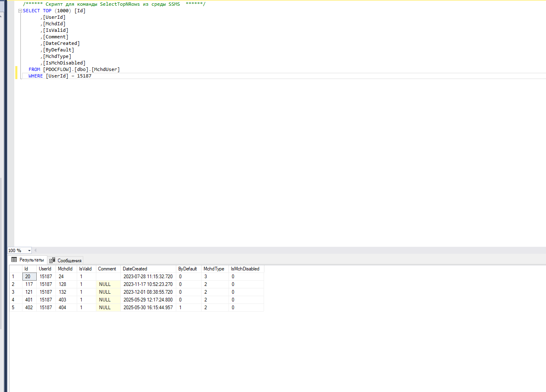The height and width of the screenshot is (392, 546).
Task: Click the Сообщения tab message icon
Action: click(x=52, y=260)
